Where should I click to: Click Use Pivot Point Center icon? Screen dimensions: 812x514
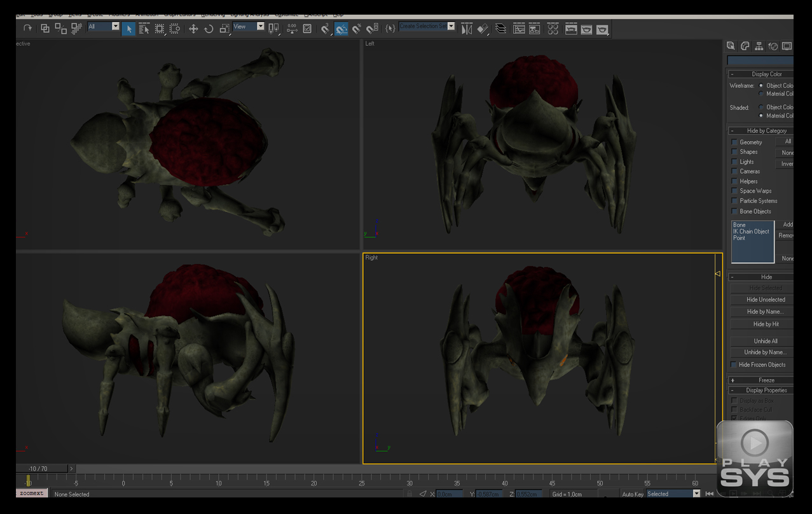[274, 29]
